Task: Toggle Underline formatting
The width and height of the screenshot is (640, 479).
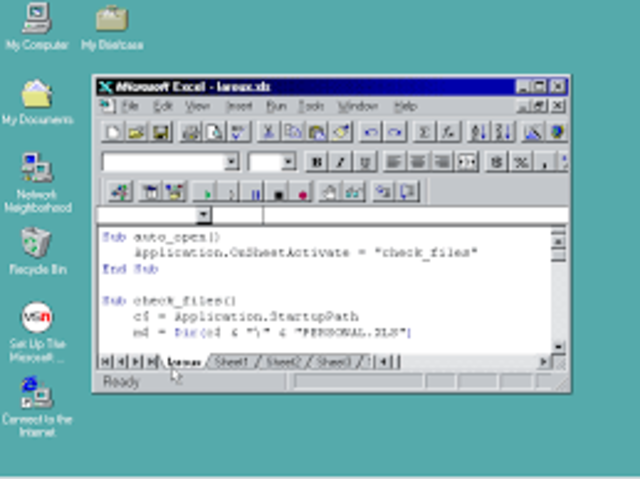Action: [365, 162]
